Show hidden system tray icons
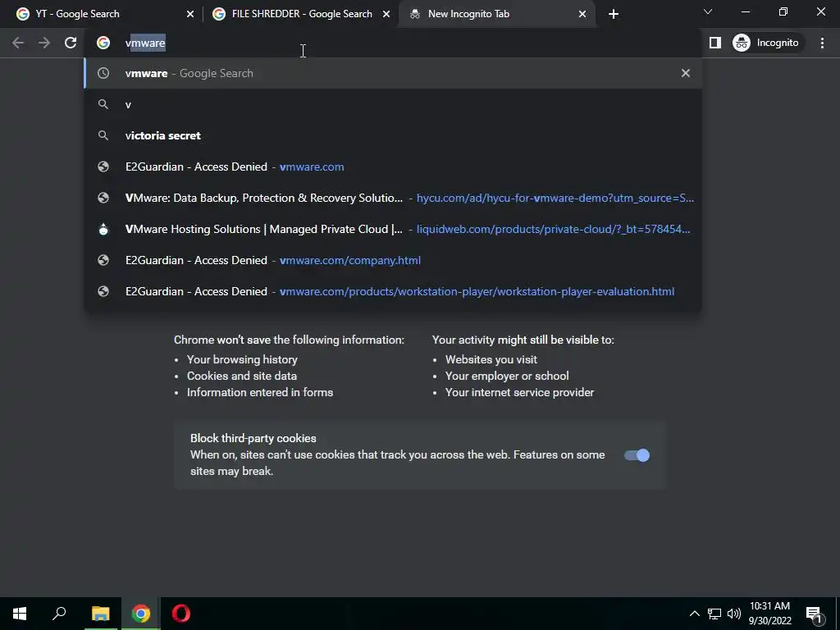840x630 pixels. [x=694, y=614]
